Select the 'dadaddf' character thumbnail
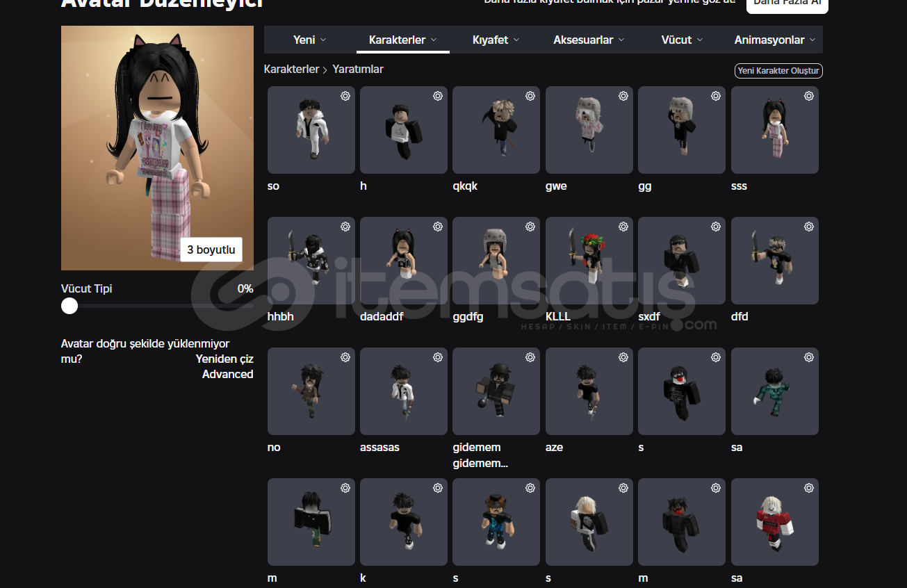Viewport: 907px width, 588px height. click(x=404, y=261)
